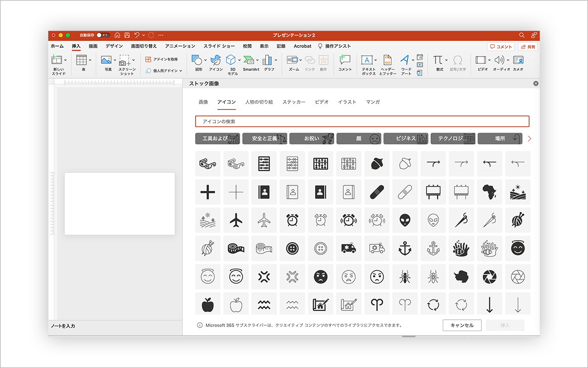
Task: Select the filled apple icon
Action: pos(208,305)
